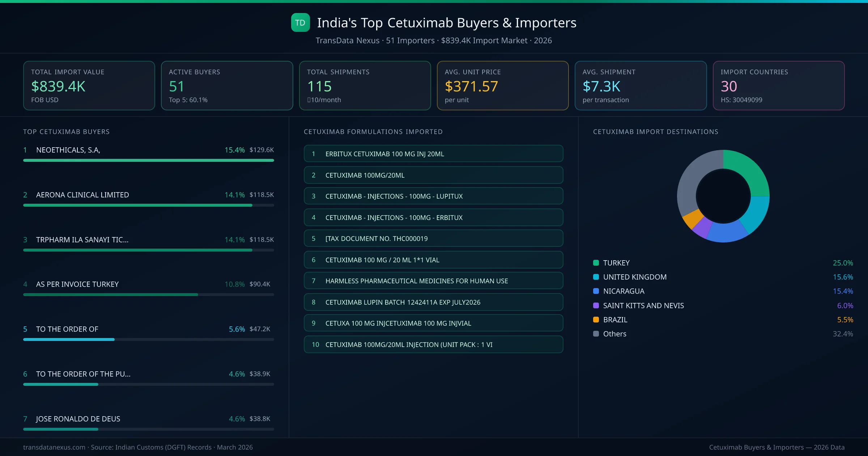This screenshot has width=868, height=456.
Task: Expand TO THE ORDER OF THE PU... entry
Action: [83, 374]
